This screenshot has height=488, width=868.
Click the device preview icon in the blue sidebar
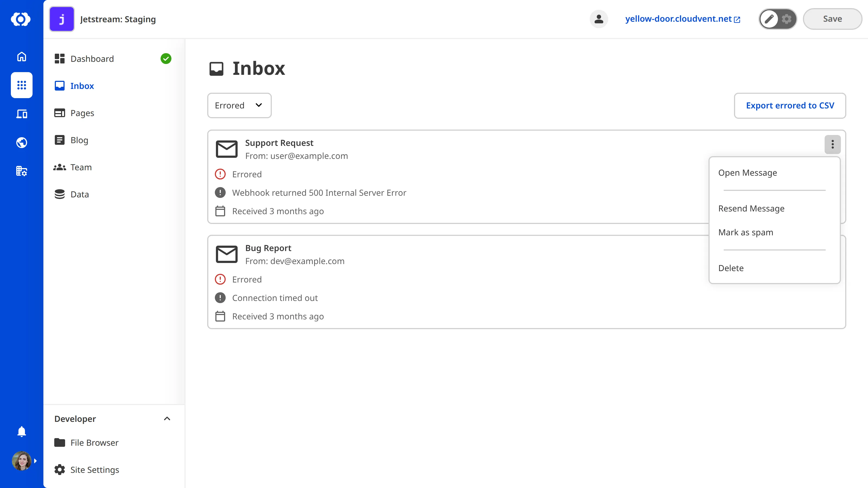point(21,114)
